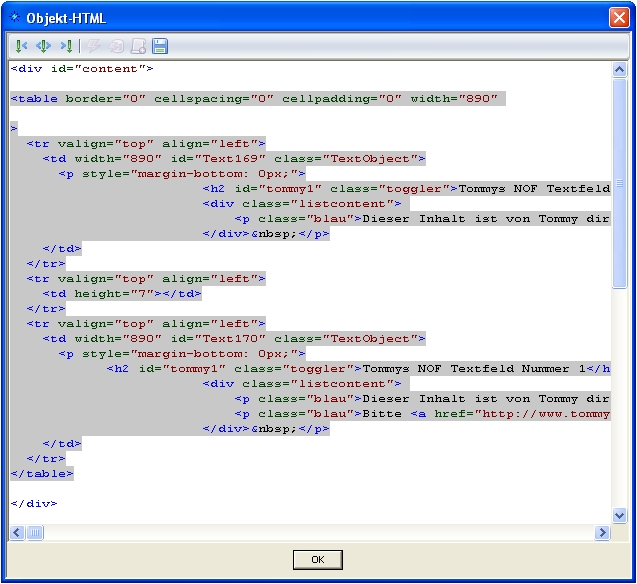Click the horizontal scrollbar right arrow
This screenshot has height=584, width=637.
pos(602,533)
